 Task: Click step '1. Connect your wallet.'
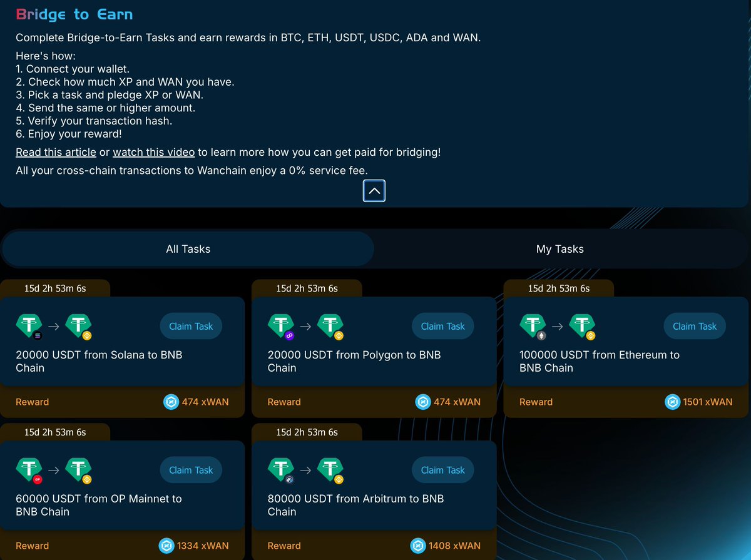click(x=73, y=69)
